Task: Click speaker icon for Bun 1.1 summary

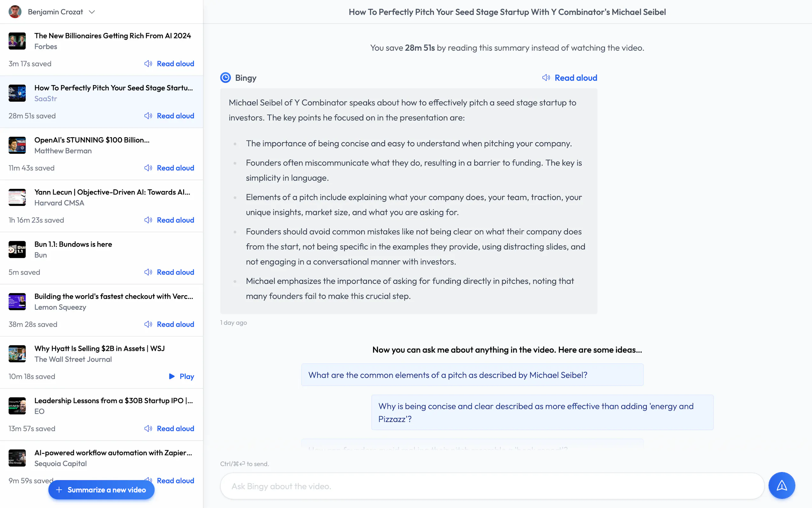Action: tap(148, 272)
